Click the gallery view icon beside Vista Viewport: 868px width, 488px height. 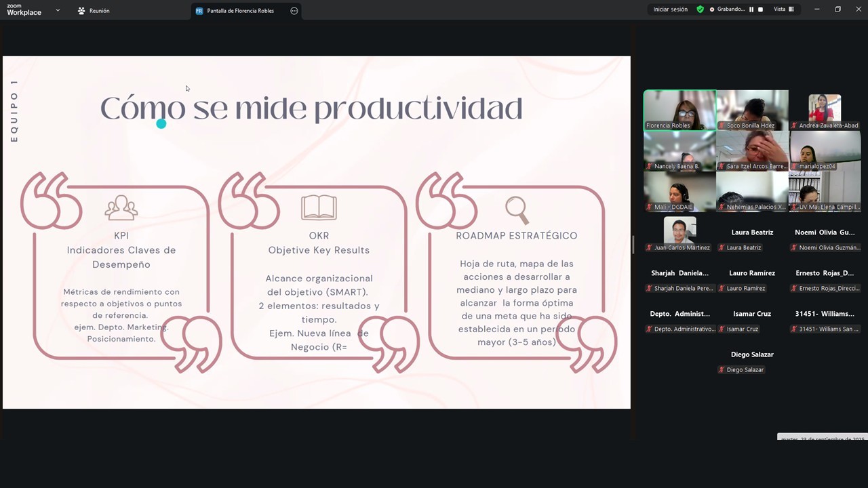point(791,9)
